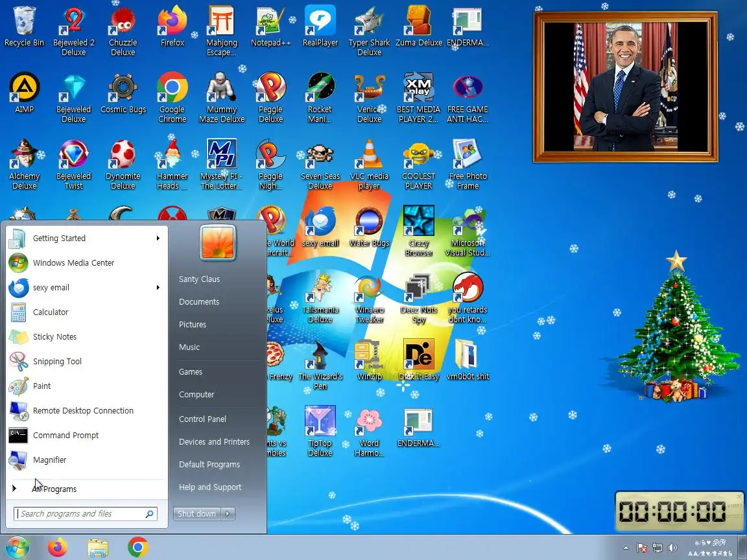Open RealPlayer desktop shortcut

pyautogui.click(x=320, y=26)
